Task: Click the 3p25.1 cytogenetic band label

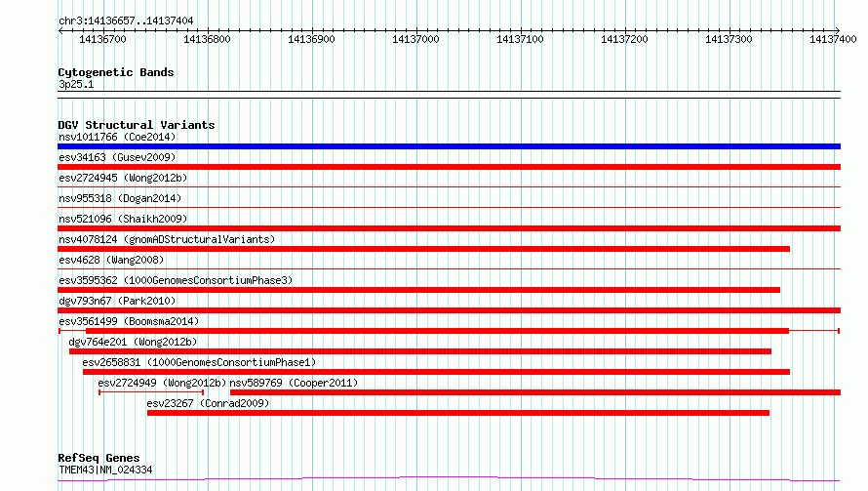Action: coord(76,84)
